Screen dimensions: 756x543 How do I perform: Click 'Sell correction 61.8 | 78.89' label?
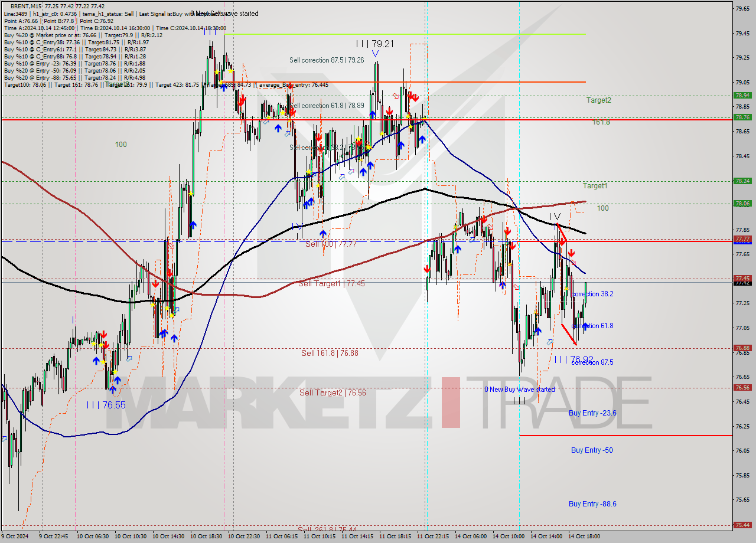point(327,106)
